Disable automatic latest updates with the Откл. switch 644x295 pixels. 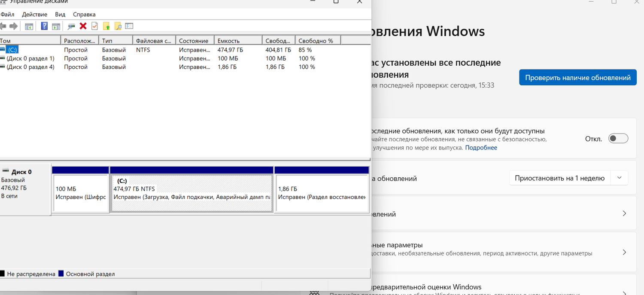click(x=618, y=138)
